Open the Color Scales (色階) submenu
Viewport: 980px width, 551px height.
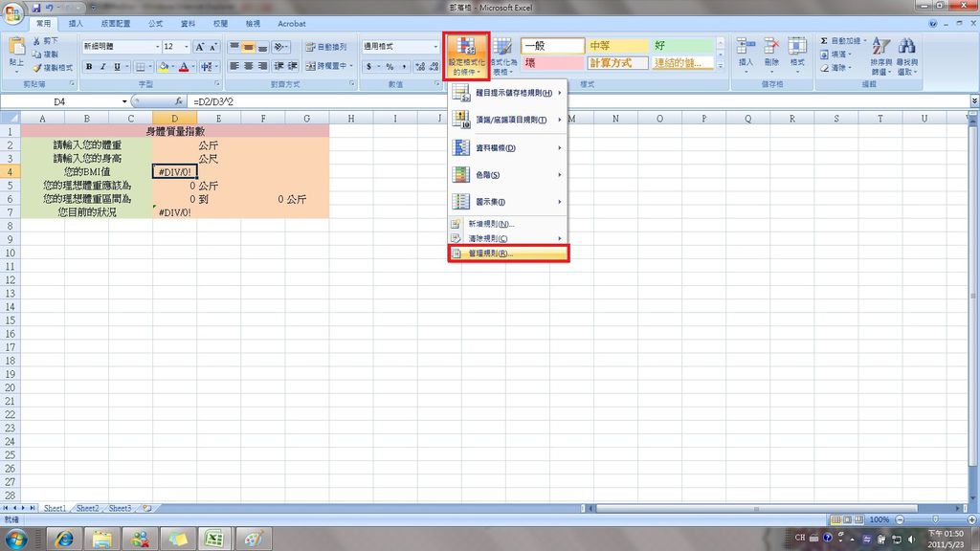[507, 175]
